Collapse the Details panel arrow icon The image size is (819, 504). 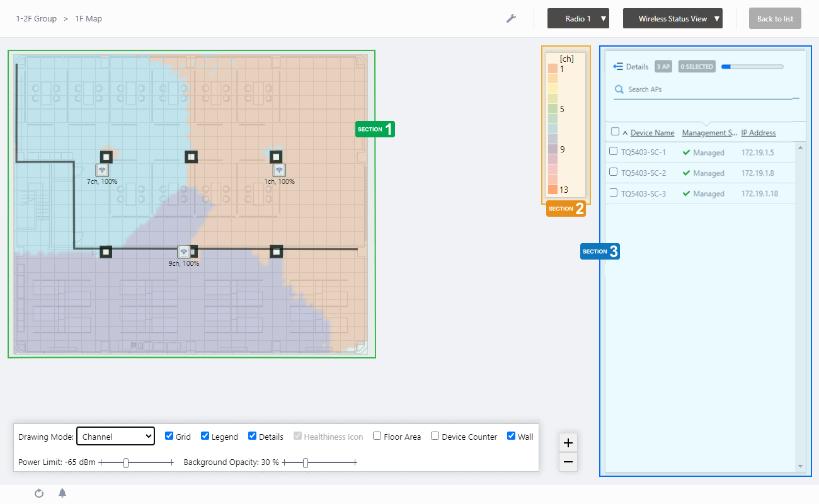pos(618,67)
